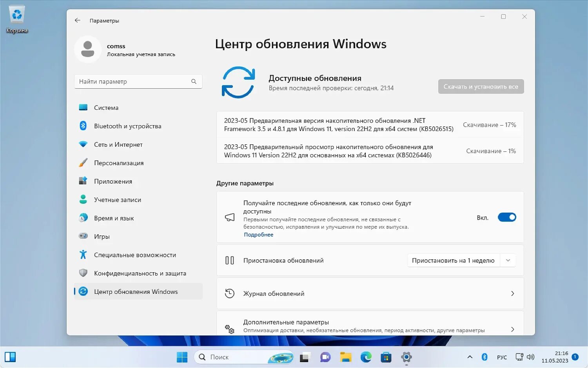Image resolution: width=588 pixels, height=368 pixels.
Task: Show hidden tray icons chevron
Action: pos(470,357)
